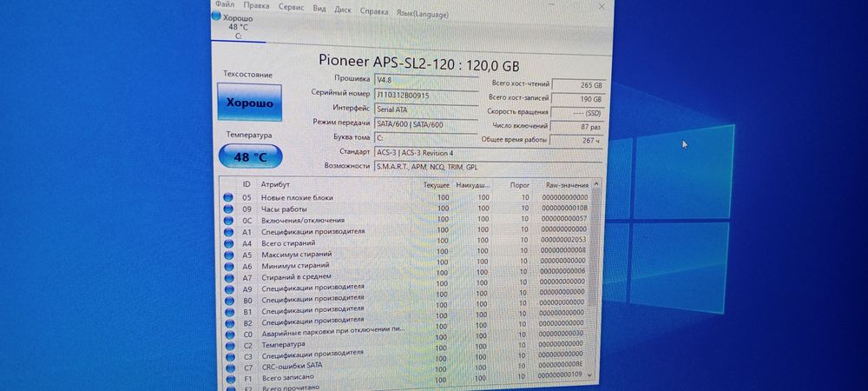The height and width of the screenshot is (391, 868).
Task: Click the Новые плохие блоки attribute name
Action: [297, 198]
